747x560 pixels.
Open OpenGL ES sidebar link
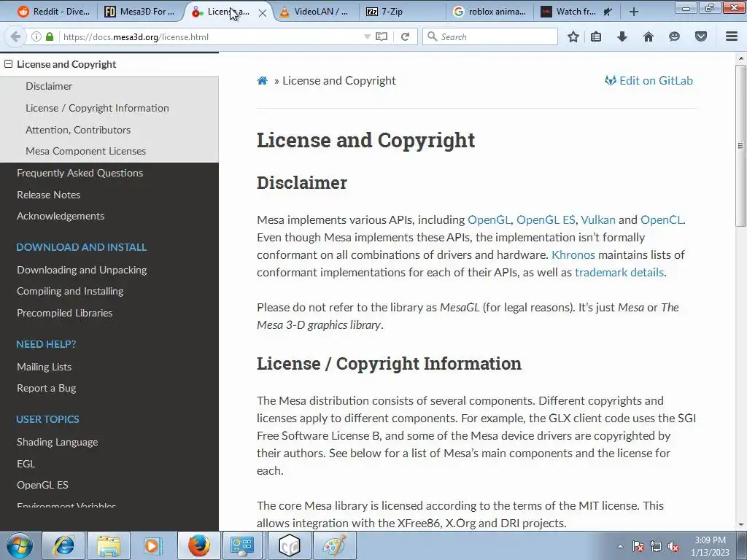42,485
